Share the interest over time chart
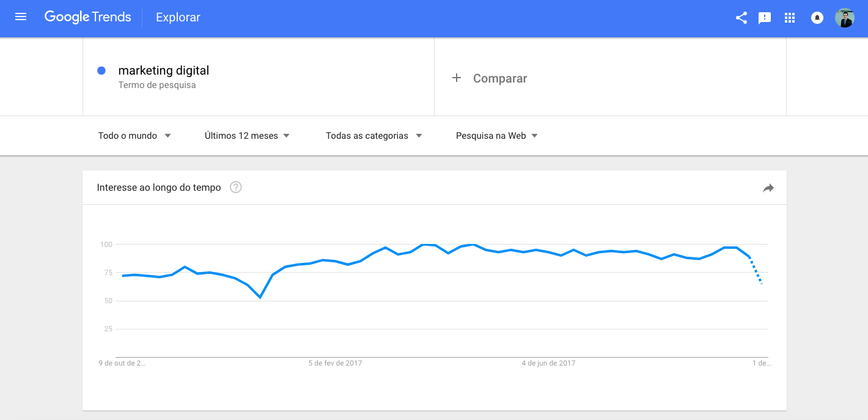This screenshot has height=420, width=868. (768, 188)
